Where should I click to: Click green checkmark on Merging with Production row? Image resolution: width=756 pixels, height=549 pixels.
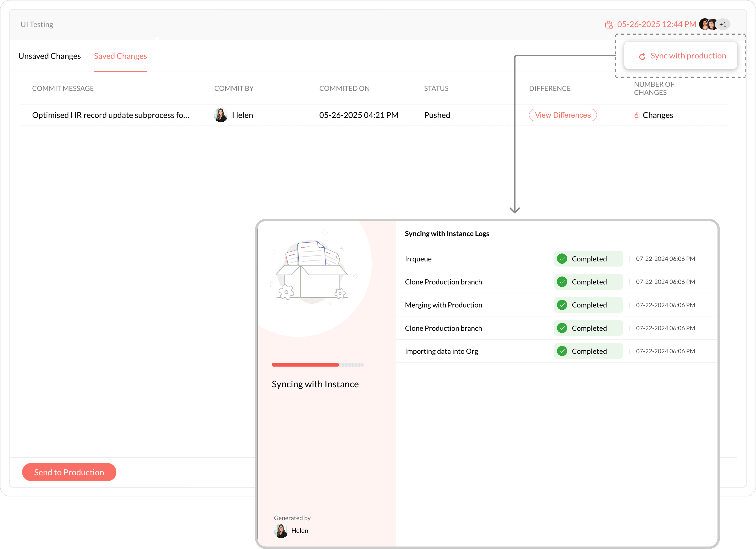[x=562, y=305]
